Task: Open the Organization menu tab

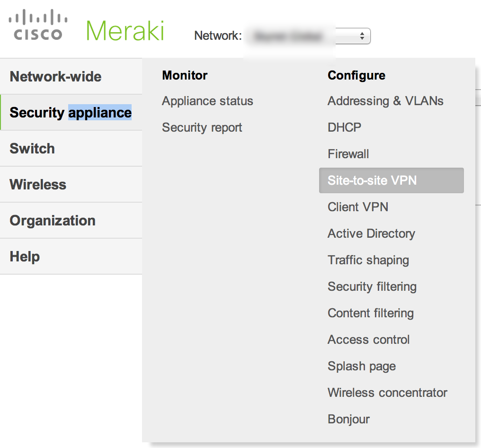Action: pos(53,221)
